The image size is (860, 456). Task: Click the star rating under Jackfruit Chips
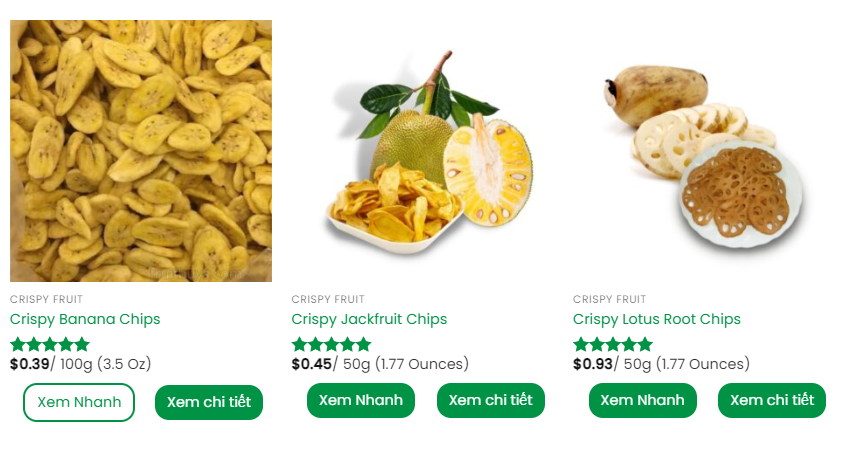331,345
